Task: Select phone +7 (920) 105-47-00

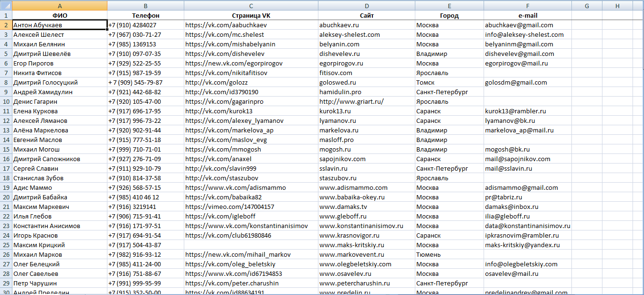Action: [x=146, y=101]
